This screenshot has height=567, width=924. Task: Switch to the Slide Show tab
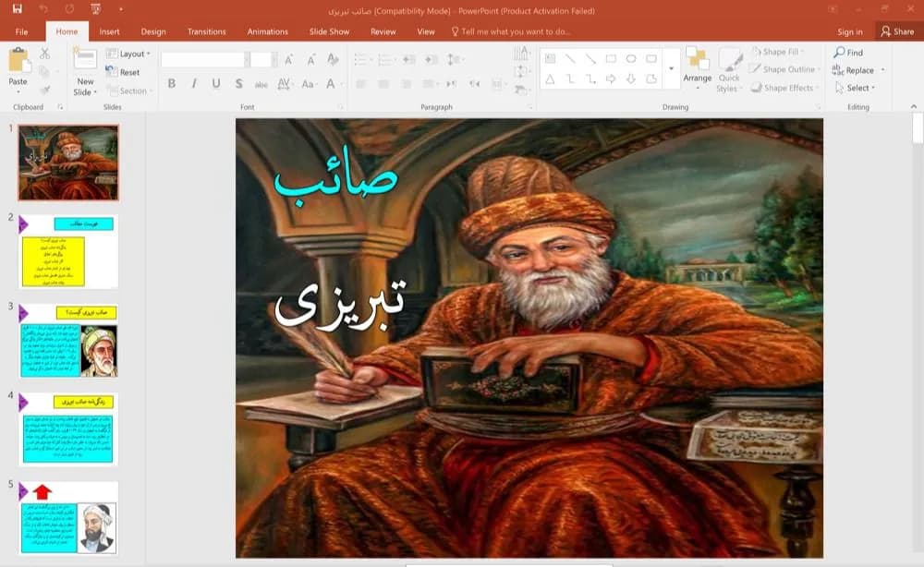tap(330, 31)
